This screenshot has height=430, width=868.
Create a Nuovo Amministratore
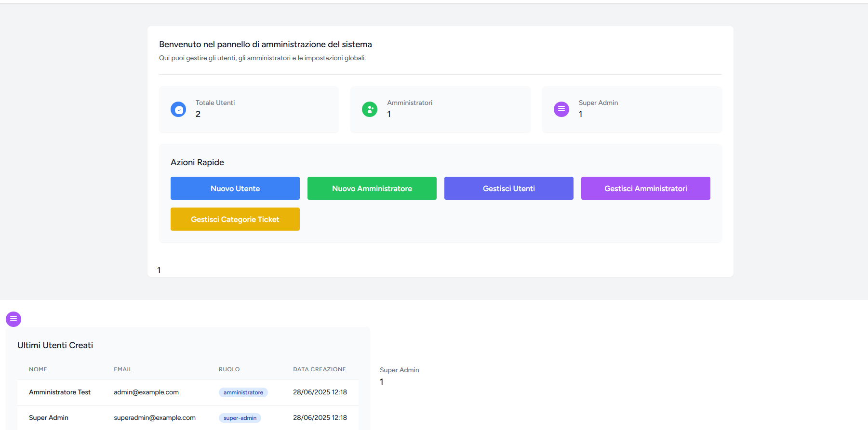[x=372, y=188]
